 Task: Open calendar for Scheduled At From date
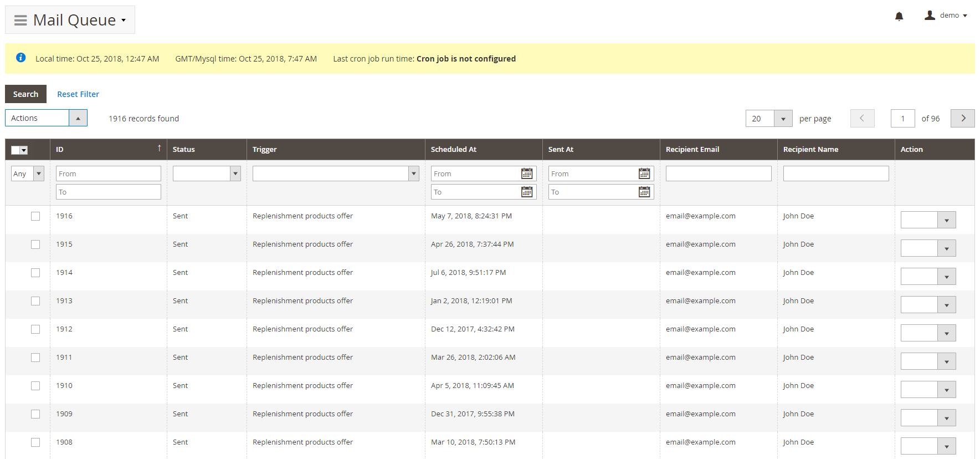point(527,174)
